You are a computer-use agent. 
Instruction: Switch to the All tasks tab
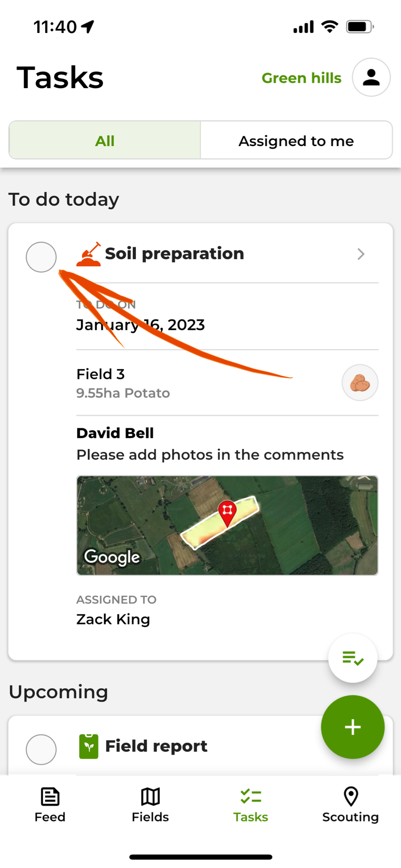[x=105, y=141]
